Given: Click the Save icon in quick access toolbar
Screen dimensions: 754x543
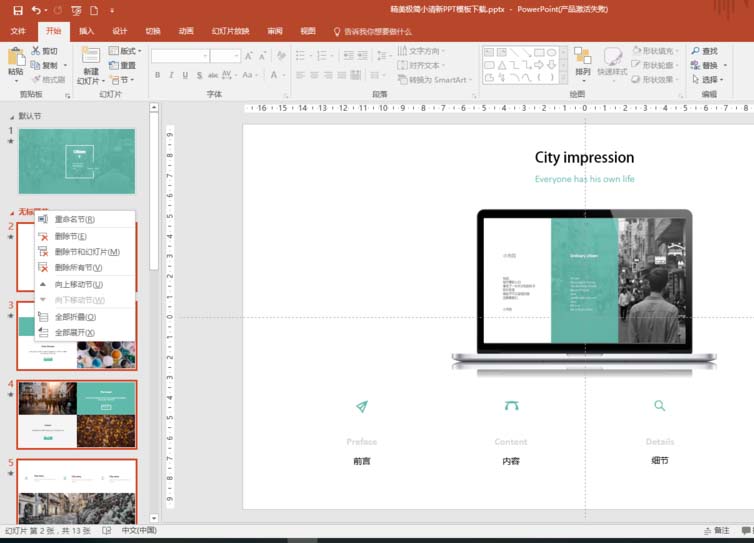Looking at the screenshot, I should (18, 10).
